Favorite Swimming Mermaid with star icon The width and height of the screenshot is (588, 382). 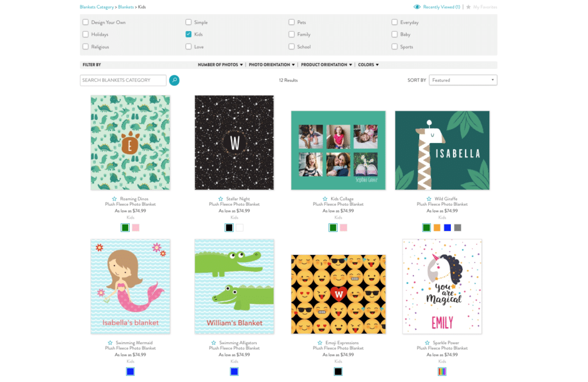[110, 343]
